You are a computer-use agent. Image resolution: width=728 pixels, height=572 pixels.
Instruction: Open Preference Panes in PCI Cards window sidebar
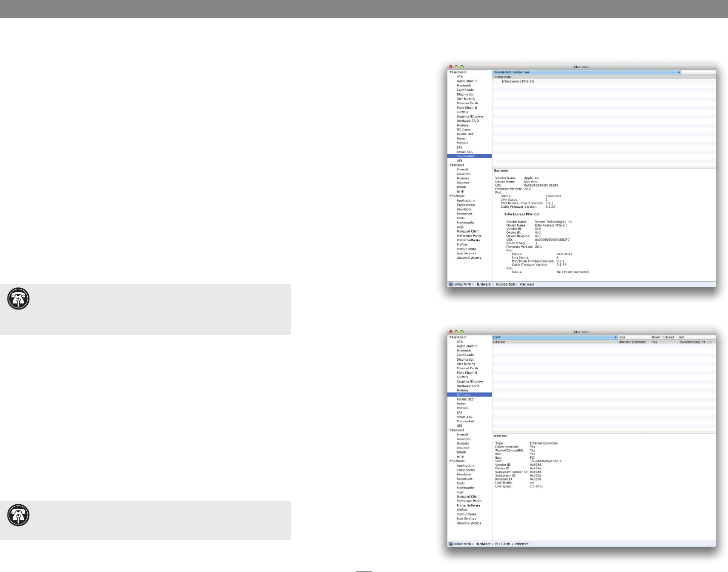coord(469,501)
